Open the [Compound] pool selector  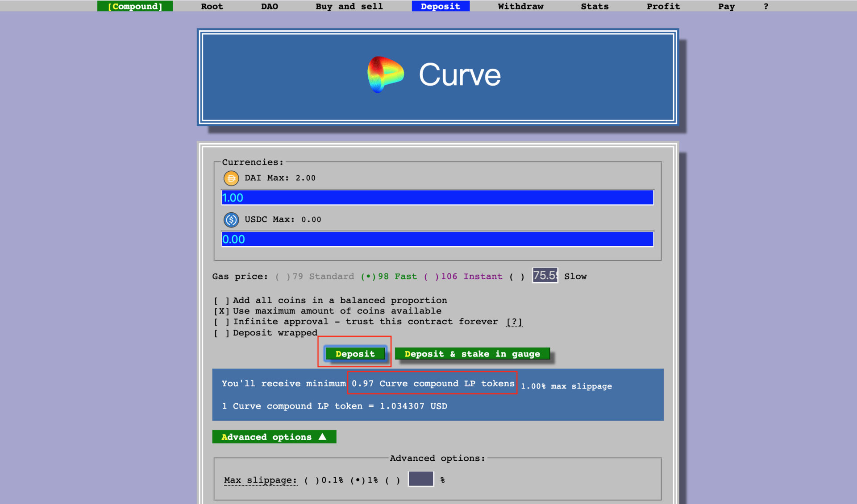click(x=135, y=6)
